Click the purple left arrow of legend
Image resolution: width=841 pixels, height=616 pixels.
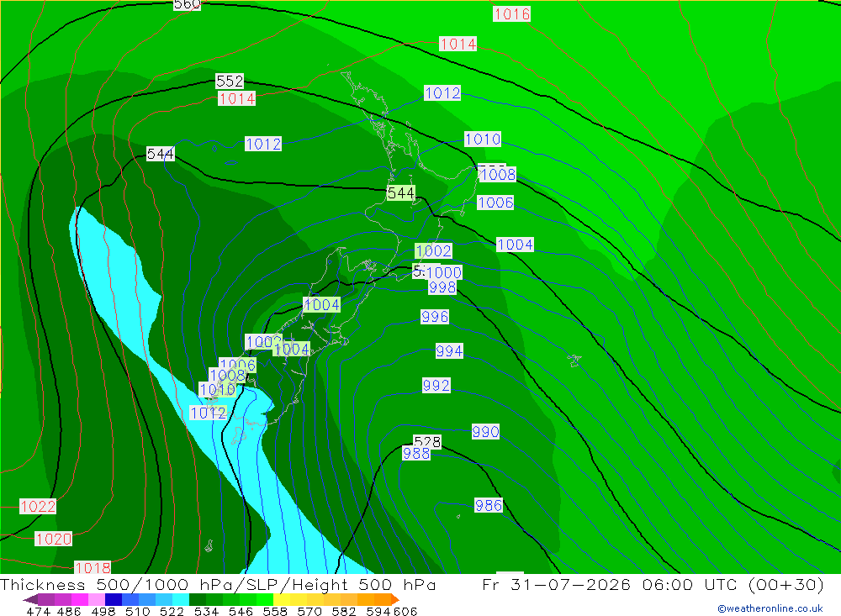[30, 599]
